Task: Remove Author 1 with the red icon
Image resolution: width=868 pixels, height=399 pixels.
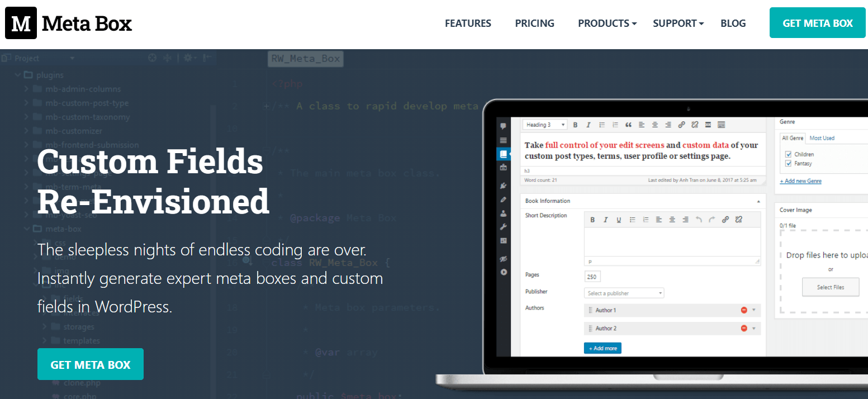Action: [x=744, y=310]
